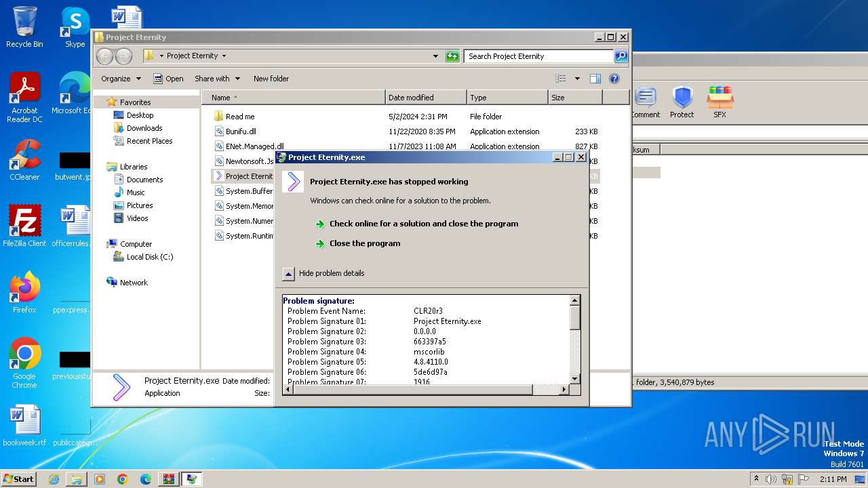Open bookweek.rtf document on desktop

(24, 426)
